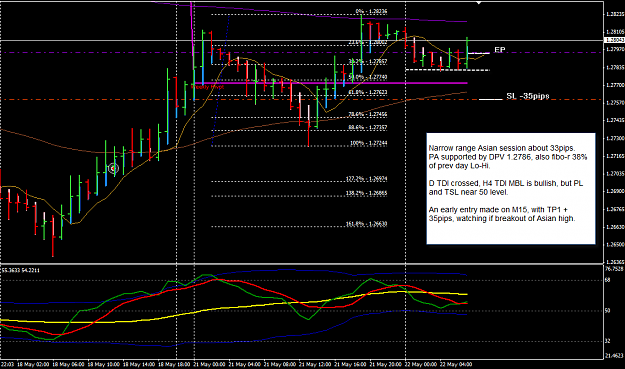Click the 18 May 06:00 time label

pyautogui.click(x=69, y=365)
